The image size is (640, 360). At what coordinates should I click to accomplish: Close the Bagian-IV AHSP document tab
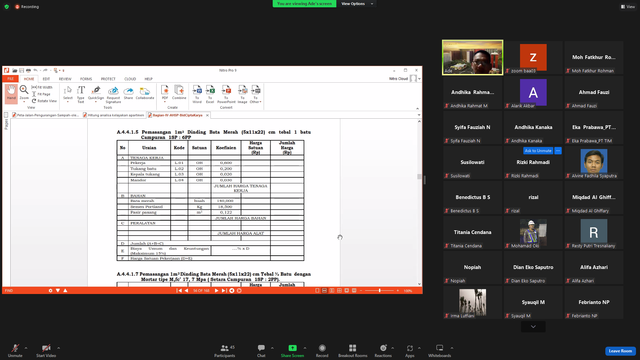207,115
